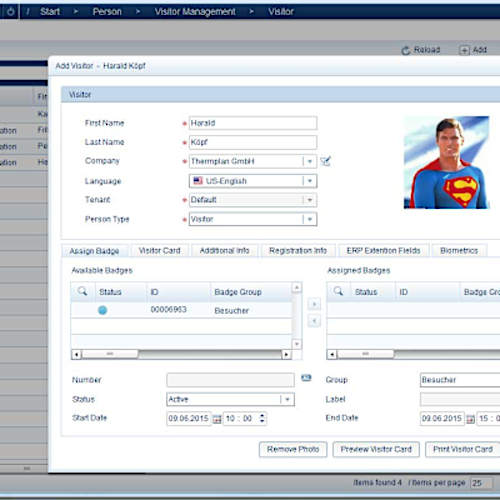Screen dimensions: 500x500
Task: Click the card reader icon next to Number
Action: pos(306,378)
